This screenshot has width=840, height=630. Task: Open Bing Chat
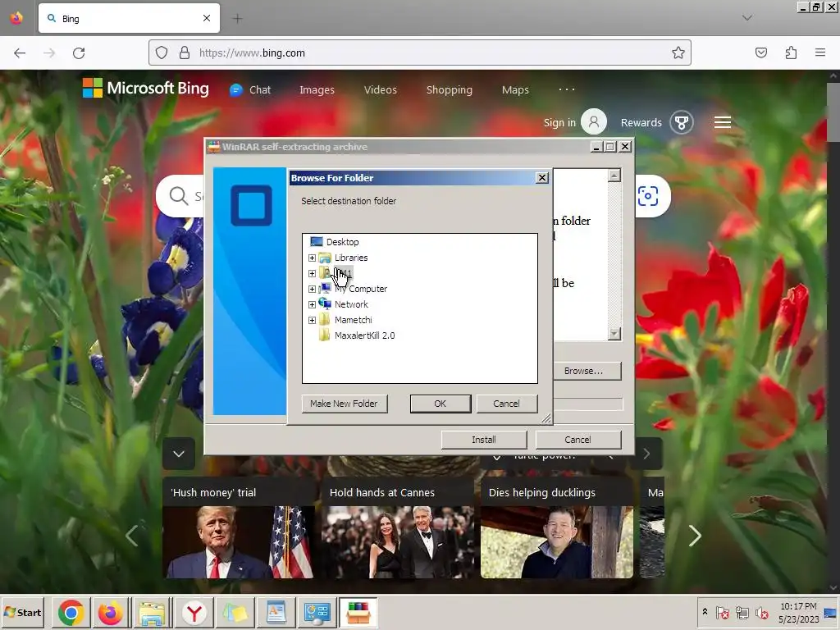pos(251,90)
